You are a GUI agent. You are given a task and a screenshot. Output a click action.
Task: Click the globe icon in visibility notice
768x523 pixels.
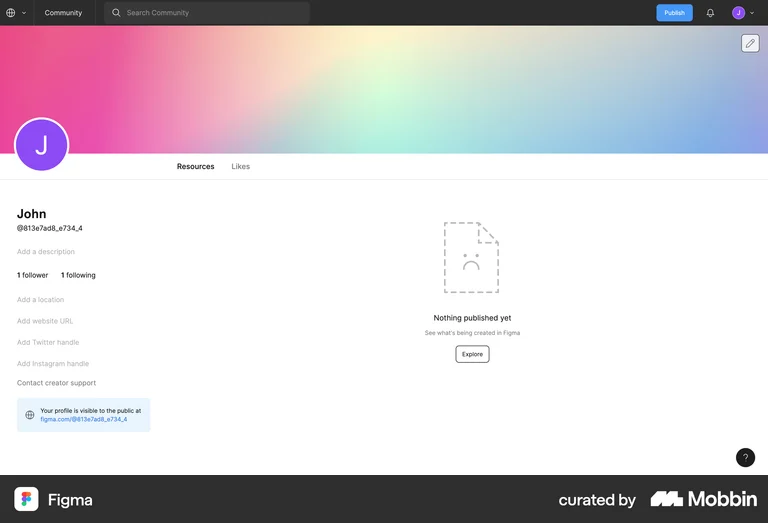click(x=30, y=415)
